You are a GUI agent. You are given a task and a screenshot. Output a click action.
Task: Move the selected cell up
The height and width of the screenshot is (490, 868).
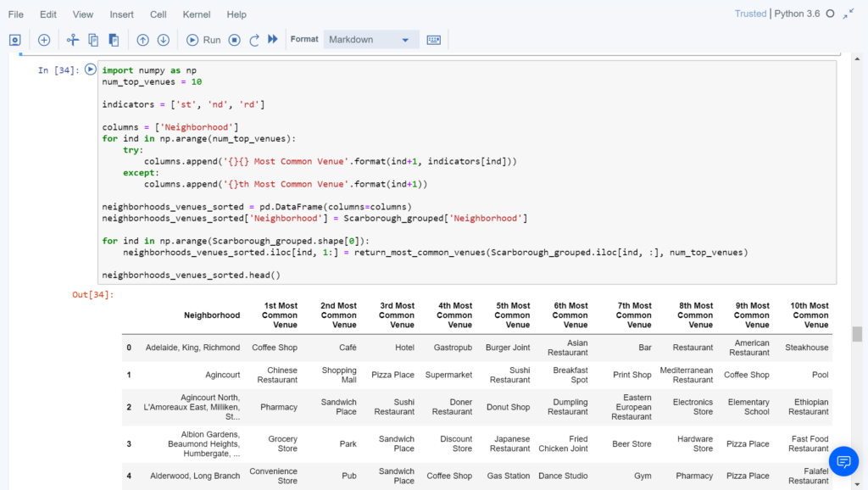(x=141, y=40)
